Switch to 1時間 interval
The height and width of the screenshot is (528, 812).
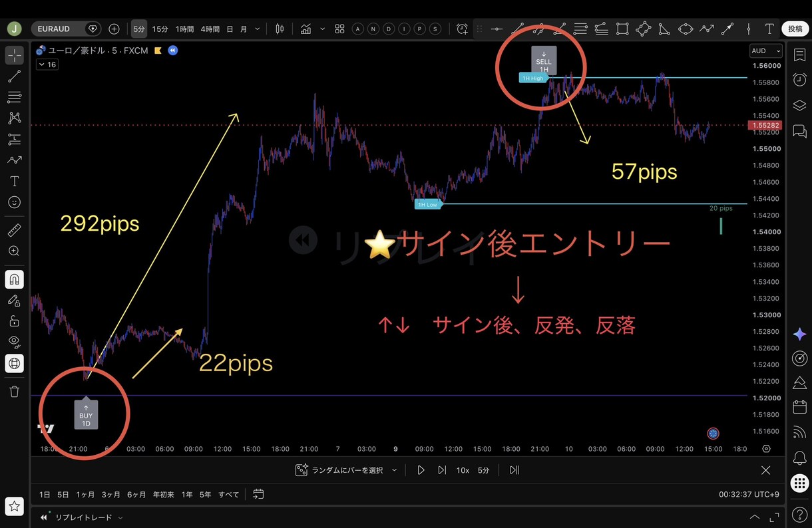184,29
